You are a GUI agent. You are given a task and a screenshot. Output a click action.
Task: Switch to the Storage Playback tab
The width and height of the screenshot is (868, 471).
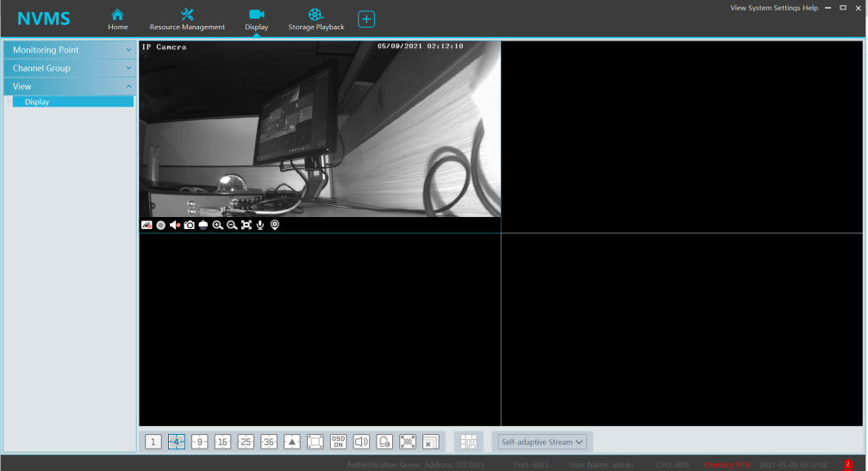315,19
